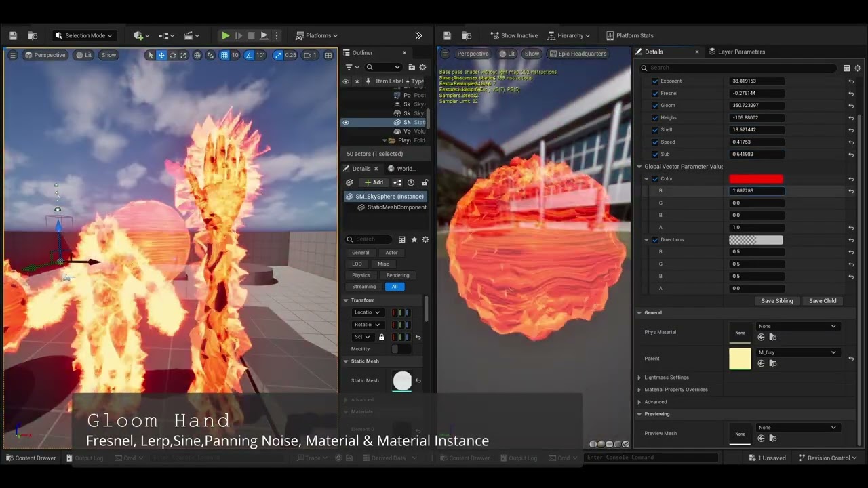Click the viewport layout grid icon
The height and width of the screenshot is (488, 868).
[328, 55]
